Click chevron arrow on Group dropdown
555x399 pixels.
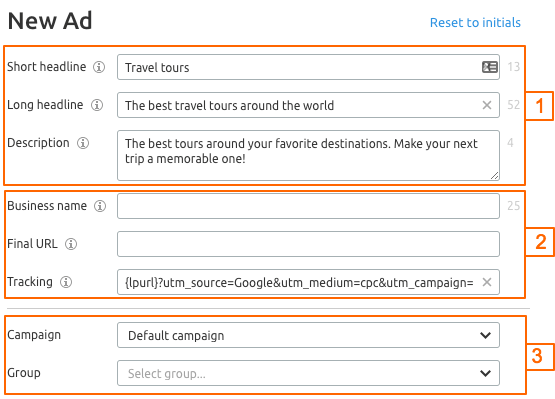[485, 373]
